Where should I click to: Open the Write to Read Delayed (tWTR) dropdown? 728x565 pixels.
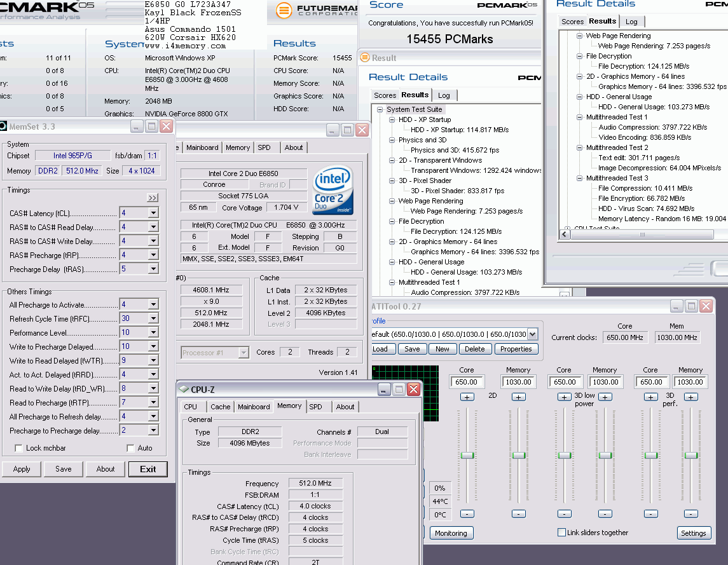click(153, 360)
